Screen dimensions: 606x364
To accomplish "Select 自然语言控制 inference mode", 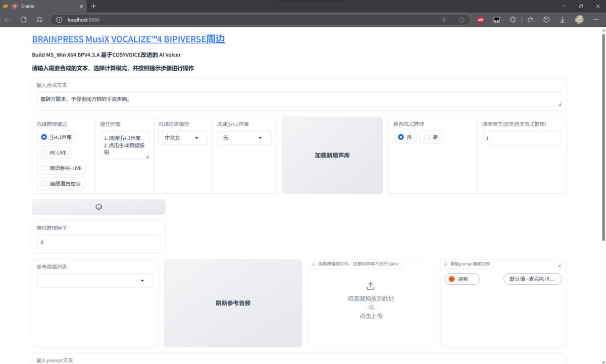I will [61, 184].
